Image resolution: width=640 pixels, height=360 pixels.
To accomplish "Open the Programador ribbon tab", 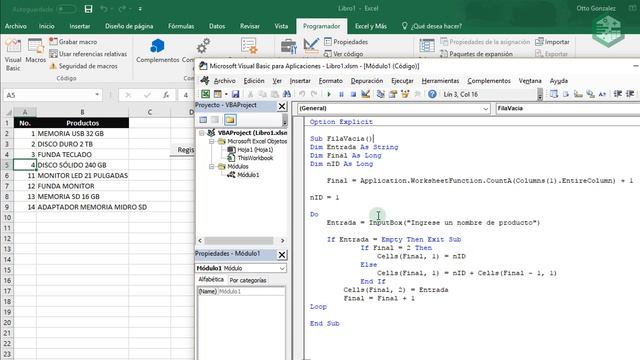I will [x=321, y=26].
